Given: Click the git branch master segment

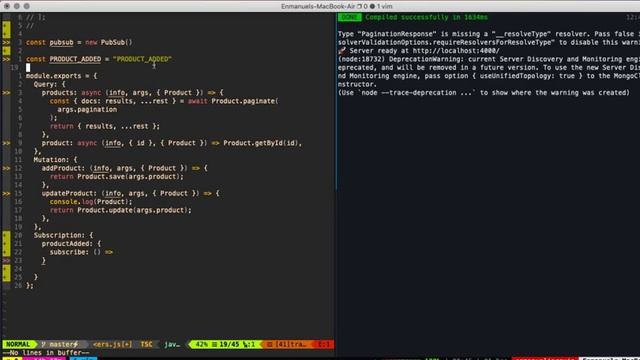Looking at the screenshot, I should [60, 344].
